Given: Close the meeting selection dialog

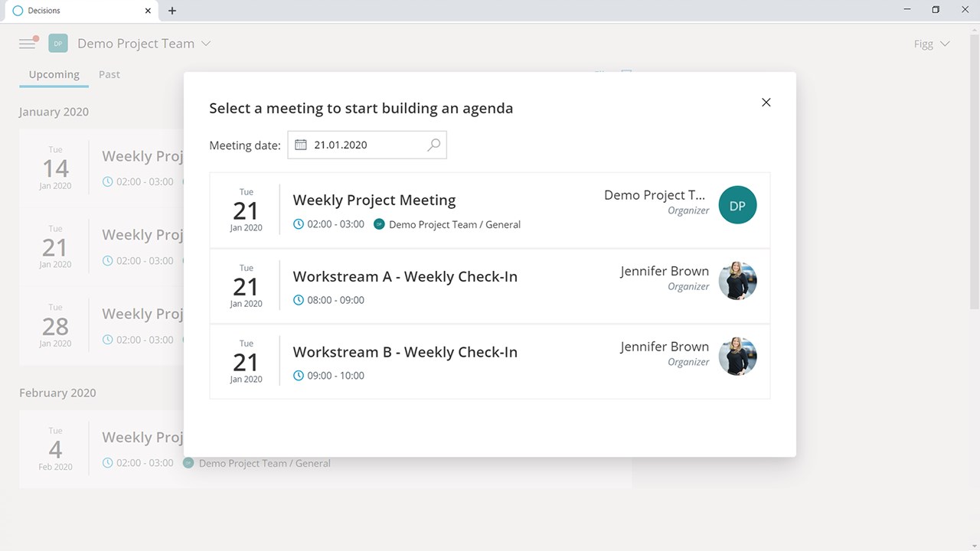Looking at the screenshot, I should pyautogui.click(x=766, y=103).
